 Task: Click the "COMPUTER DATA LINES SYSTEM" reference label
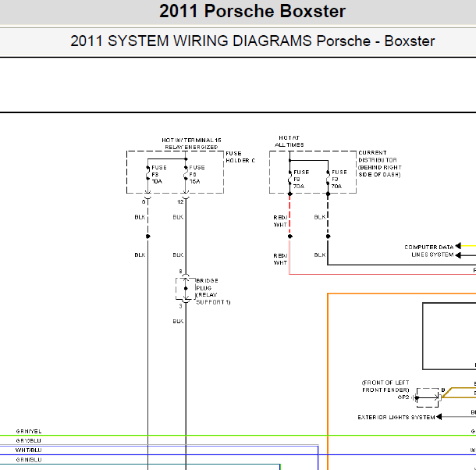point(429,251)
